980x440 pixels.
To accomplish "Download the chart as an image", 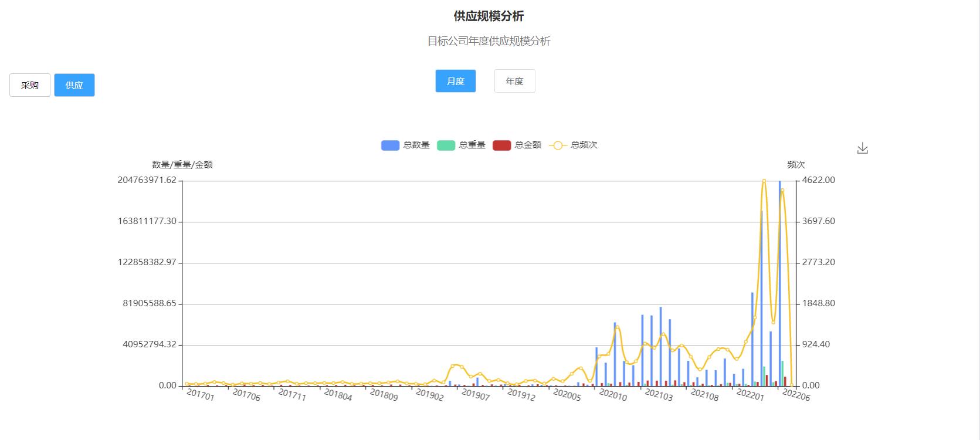I will 862,148.
